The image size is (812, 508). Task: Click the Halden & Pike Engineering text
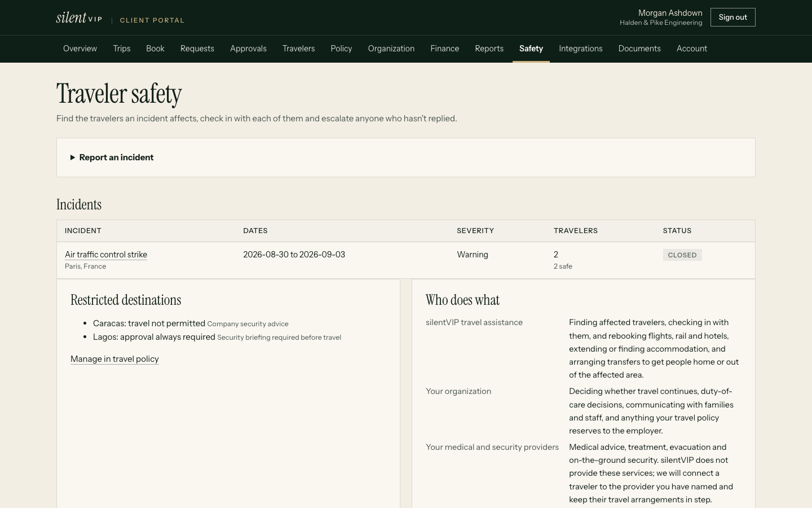point(661,23)
